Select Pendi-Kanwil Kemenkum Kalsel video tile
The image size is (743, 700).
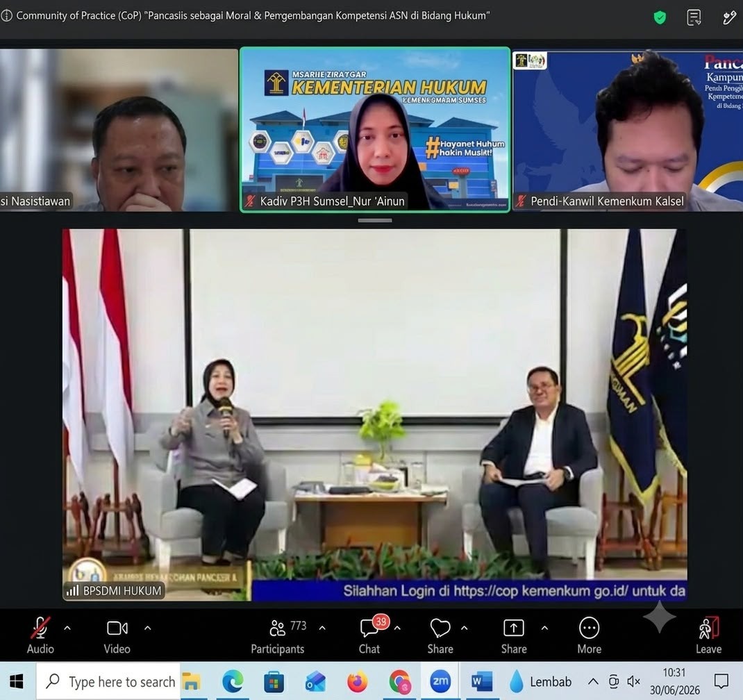coord(627,130)
